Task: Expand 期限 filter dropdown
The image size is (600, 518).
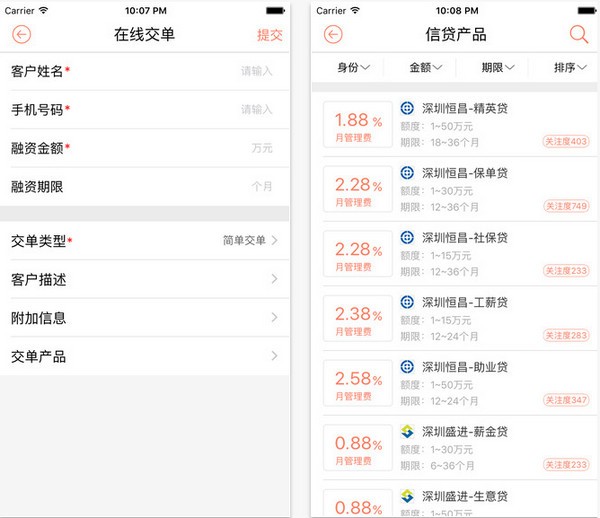Action: coord(497,68)
